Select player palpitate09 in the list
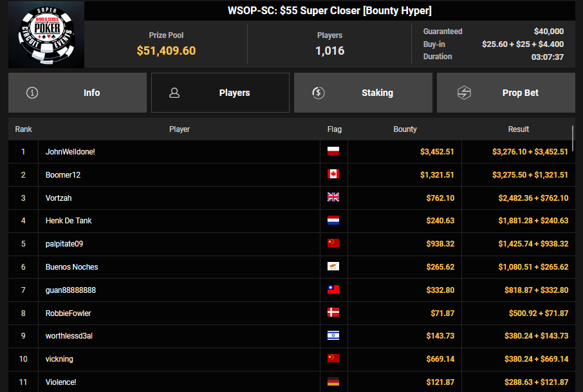Image resolution: width=583 pixels, height=392 pixels. (x=64, y=244)
